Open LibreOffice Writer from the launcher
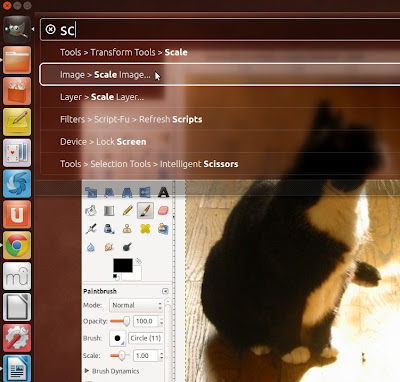Viewport: 400px width, 382px height. (17, 368)
